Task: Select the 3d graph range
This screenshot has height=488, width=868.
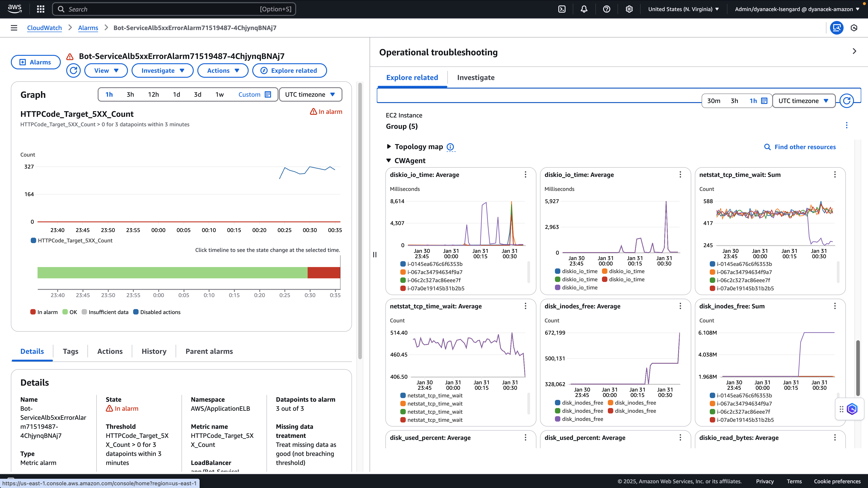Action: point(198,94)
